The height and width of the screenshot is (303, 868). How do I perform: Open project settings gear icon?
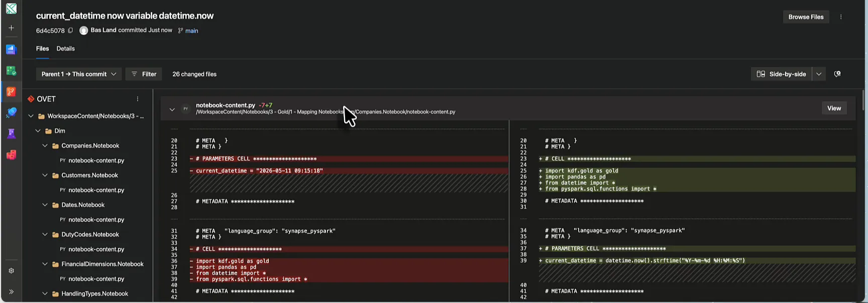click(x=11, y=270)
